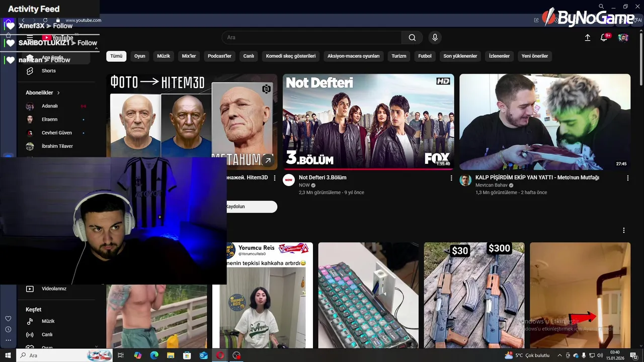Select the Turizm filter chip
644x362 pixels.
[399, 56]
